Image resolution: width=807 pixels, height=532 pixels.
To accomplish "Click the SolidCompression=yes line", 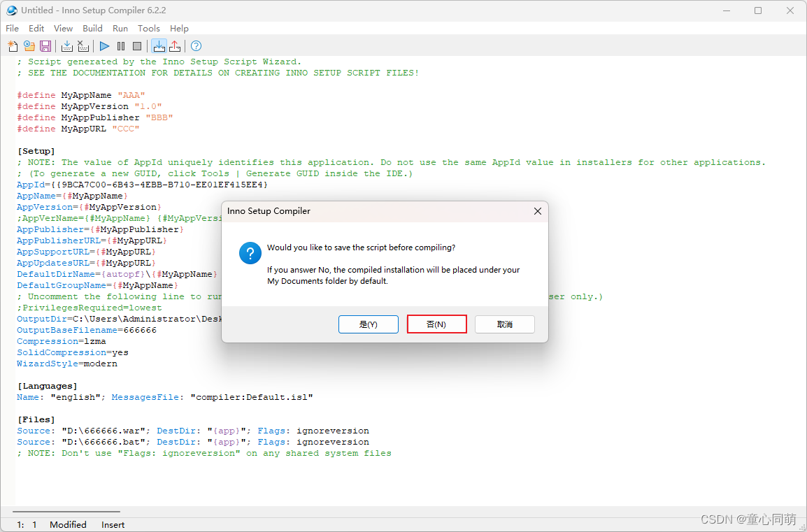I will (x=73, y=352).
